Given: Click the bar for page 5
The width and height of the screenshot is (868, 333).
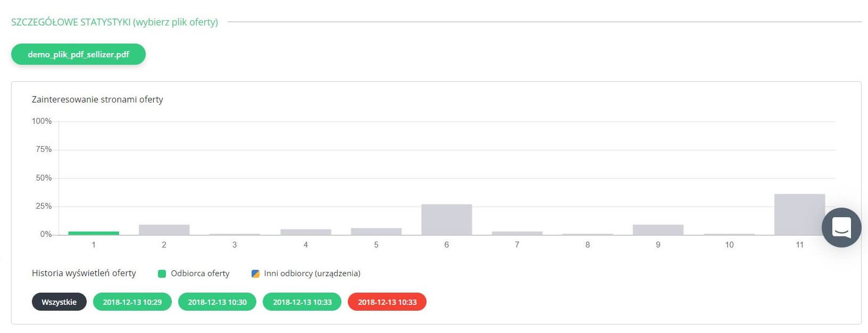Looking at the screenshot, I should tap(376, 231).
